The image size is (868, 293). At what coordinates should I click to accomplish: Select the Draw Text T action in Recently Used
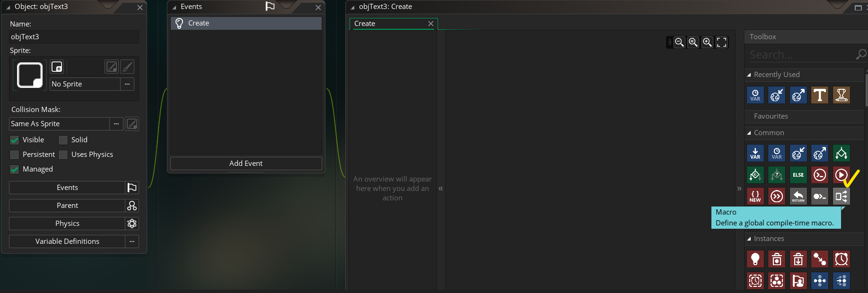tap(820, 95)
